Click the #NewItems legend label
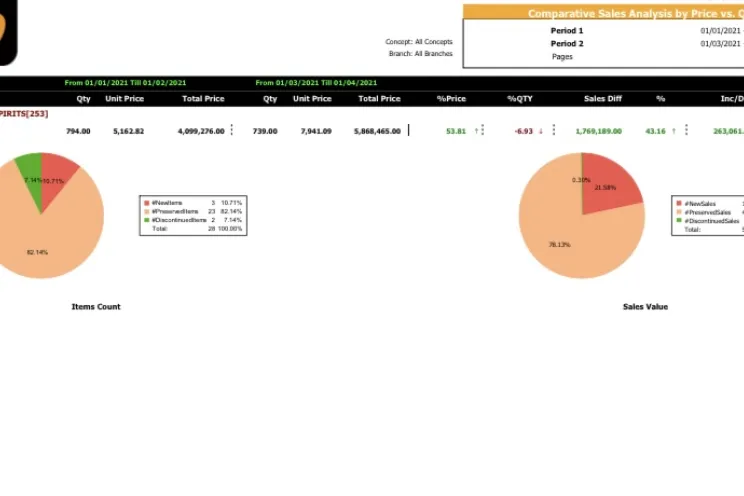Screen dimensions: 744x496 click(167, 203)
